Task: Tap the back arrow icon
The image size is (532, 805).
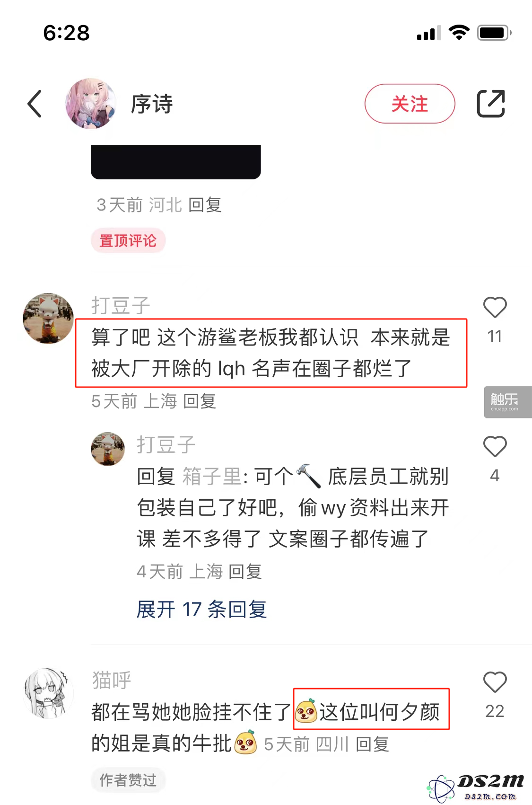Action: (x=35, y=104)
